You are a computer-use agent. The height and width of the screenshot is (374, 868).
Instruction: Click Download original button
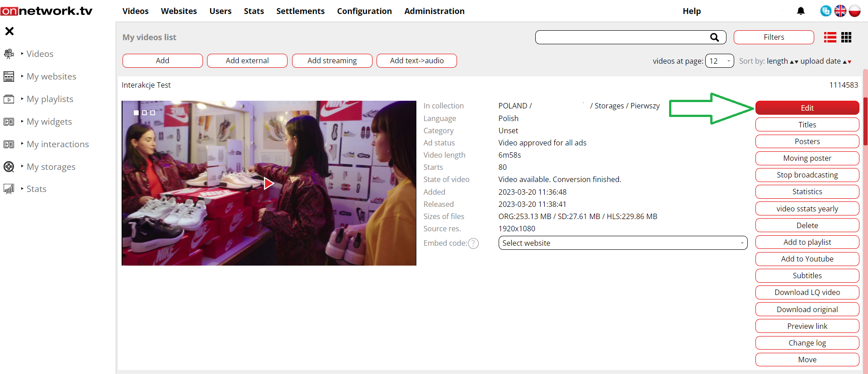807,309
